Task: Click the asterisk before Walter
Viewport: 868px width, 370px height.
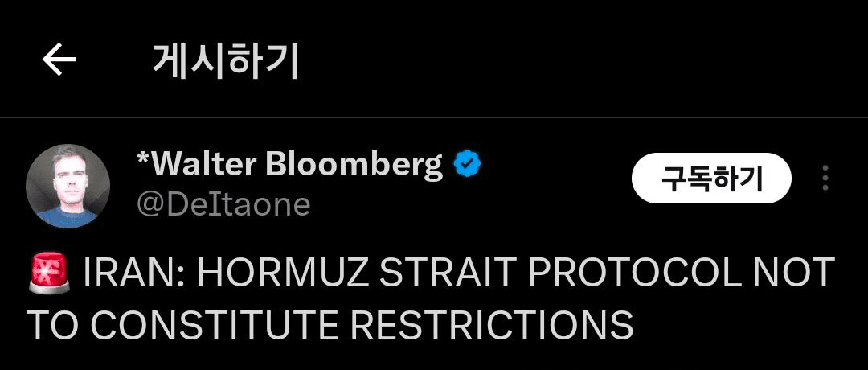Action: coord(142,159)
